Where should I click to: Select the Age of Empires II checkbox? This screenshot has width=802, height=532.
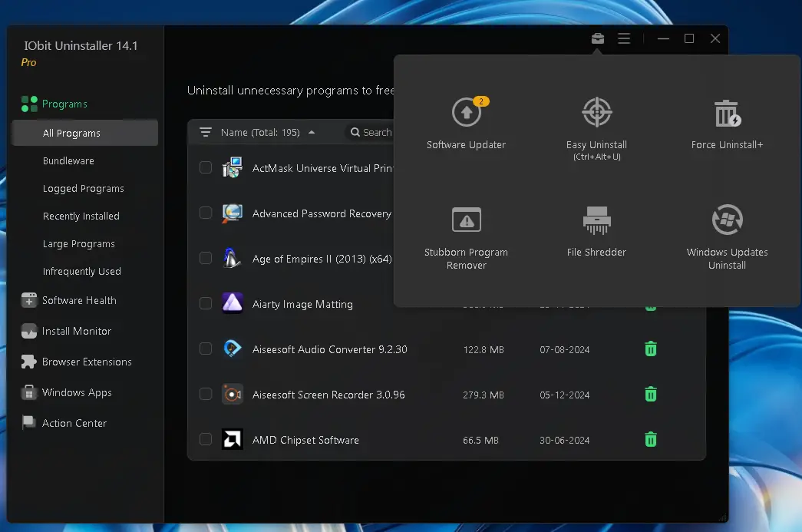pos(206,258)
